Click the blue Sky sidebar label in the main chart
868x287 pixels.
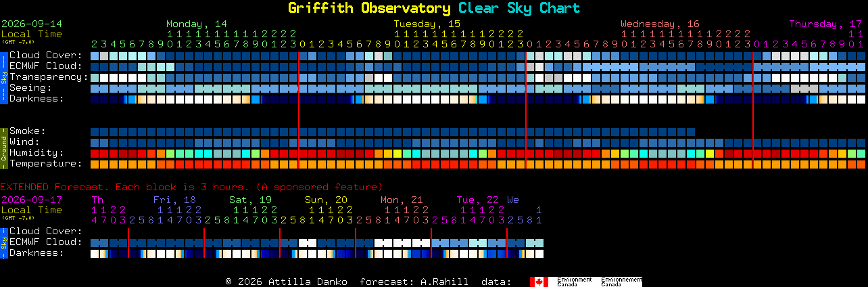coord(3,76)
